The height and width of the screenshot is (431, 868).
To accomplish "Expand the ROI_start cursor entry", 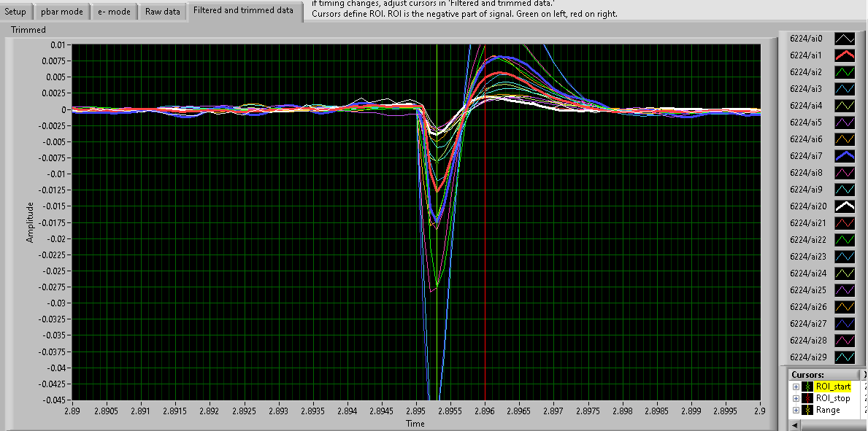I will [x=796, y=387].
